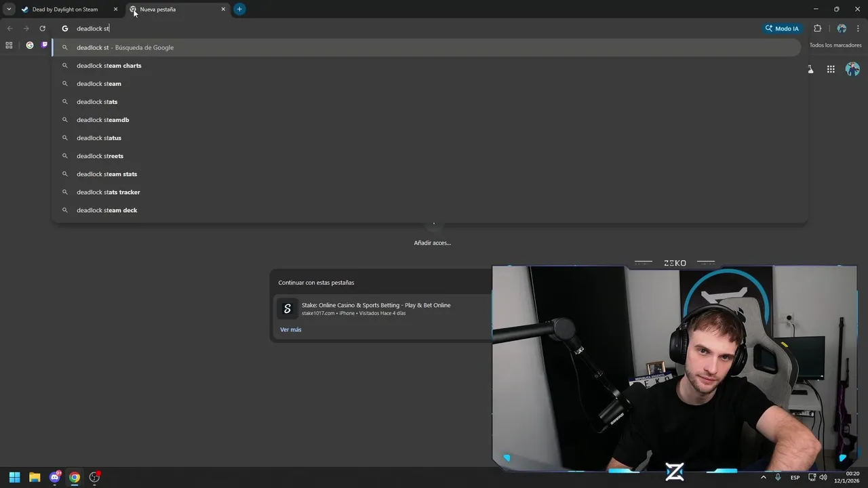Go back with the back arrow

(9, 28)
